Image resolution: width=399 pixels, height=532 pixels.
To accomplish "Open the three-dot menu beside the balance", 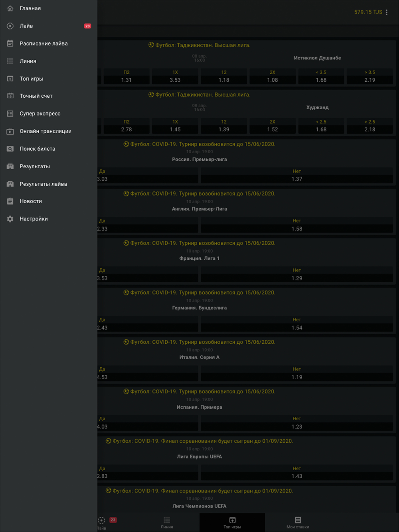I will coord(387,12).
